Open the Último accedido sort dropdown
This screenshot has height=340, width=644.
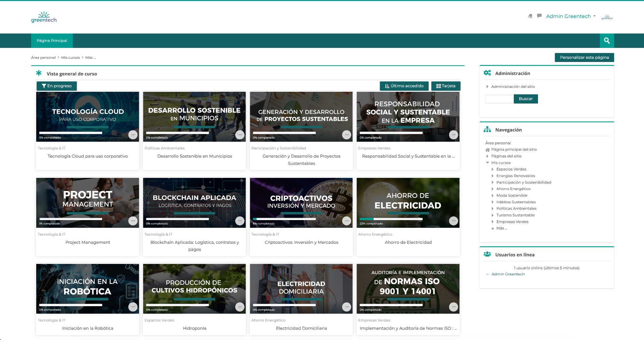pyautogui.click(x=404, y=86)
